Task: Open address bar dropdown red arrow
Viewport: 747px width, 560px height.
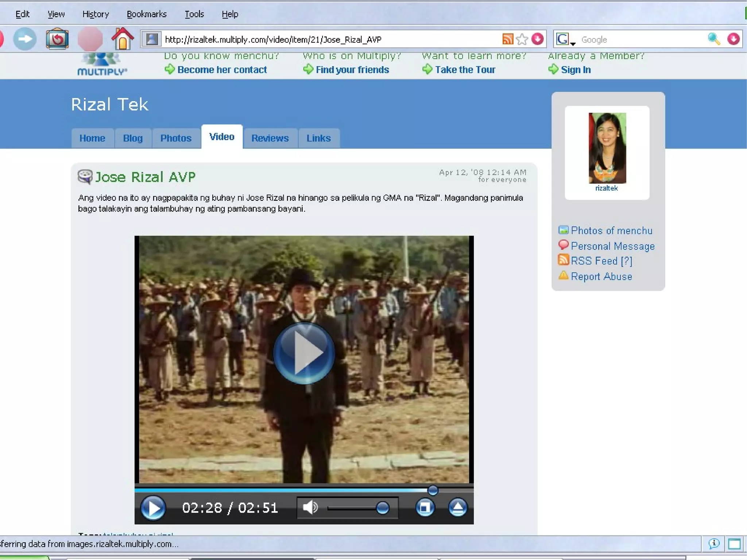Action: click(538, 39)
